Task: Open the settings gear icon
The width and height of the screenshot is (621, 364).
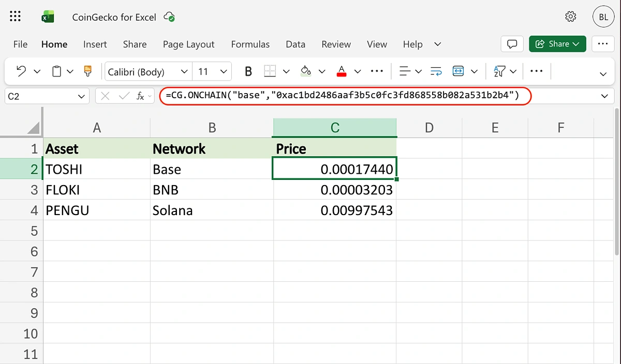Action: pos(571,17)
